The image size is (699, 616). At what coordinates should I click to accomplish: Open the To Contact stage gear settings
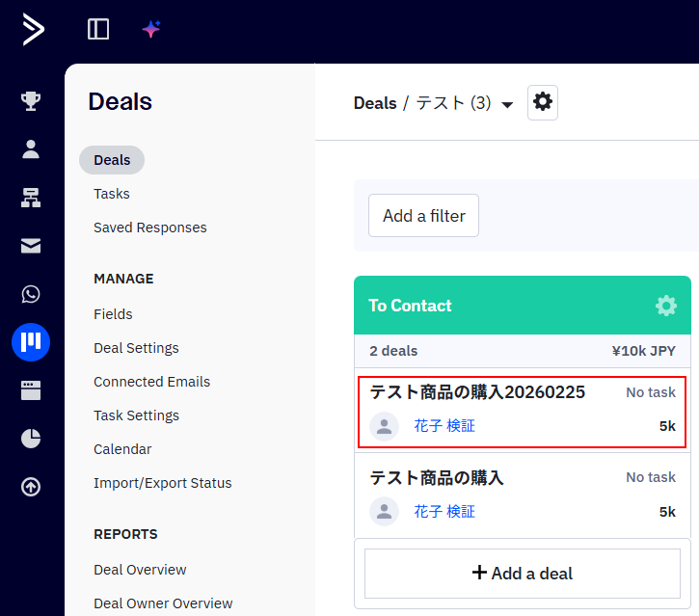coord(666,306)
